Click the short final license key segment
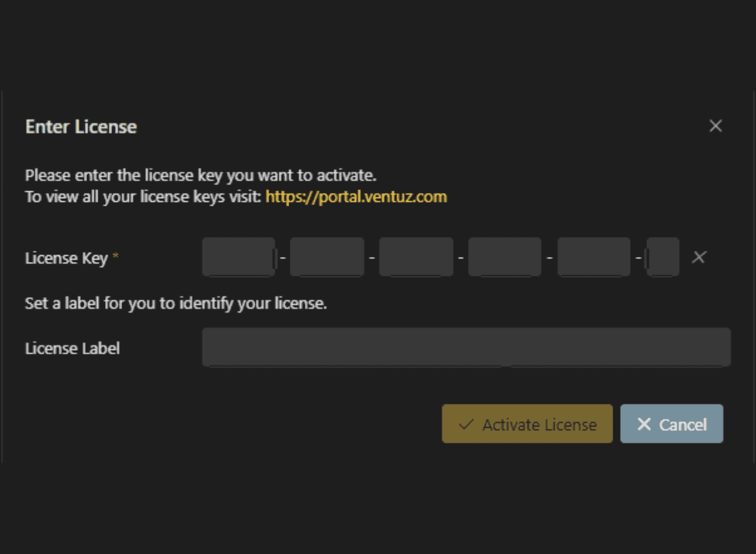The height and width of the screenshot is (554, 756). pos(663,257)
